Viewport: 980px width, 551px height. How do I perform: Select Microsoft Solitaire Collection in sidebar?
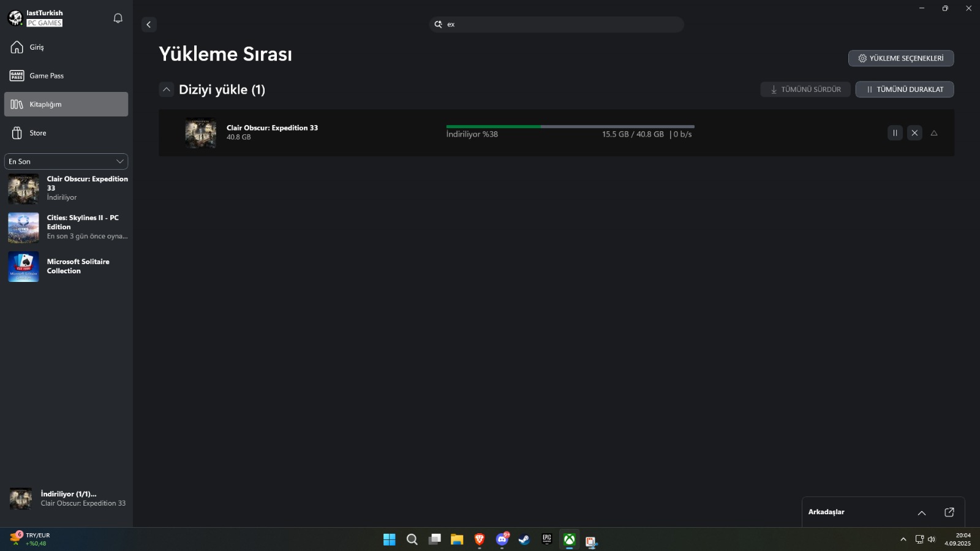click(66, 267)
